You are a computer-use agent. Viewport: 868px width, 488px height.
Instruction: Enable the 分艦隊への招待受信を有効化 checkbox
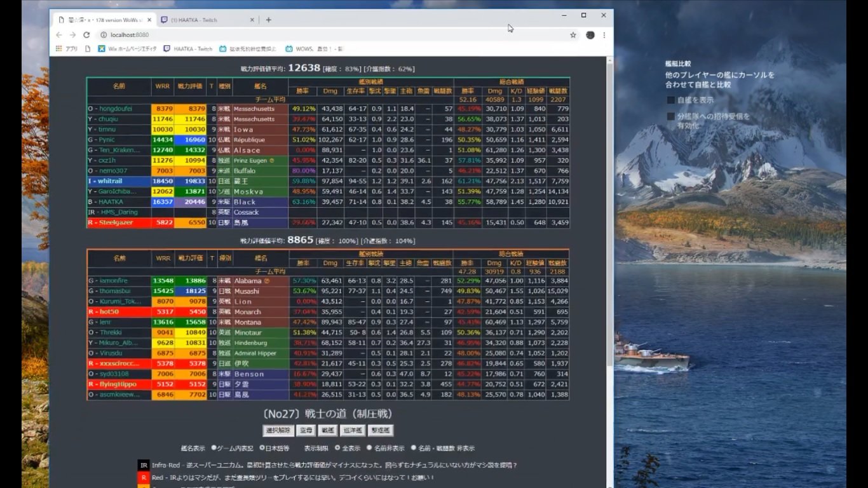click(x=671, y=117)
